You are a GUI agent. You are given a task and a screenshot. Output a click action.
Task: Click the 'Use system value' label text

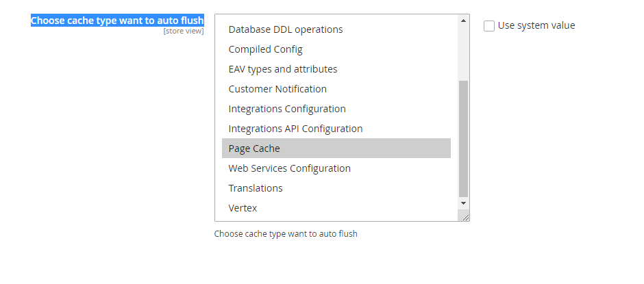(536, 25)
